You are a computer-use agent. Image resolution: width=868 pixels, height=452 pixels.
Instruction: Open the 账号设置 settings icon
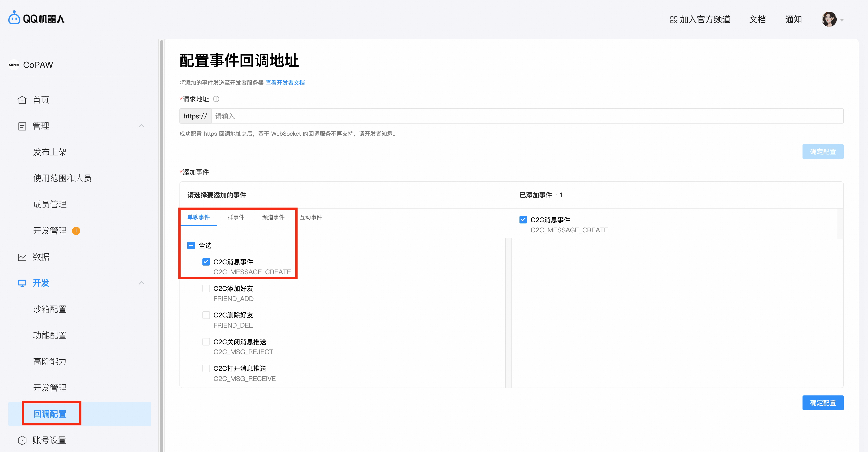coord(22,440)
